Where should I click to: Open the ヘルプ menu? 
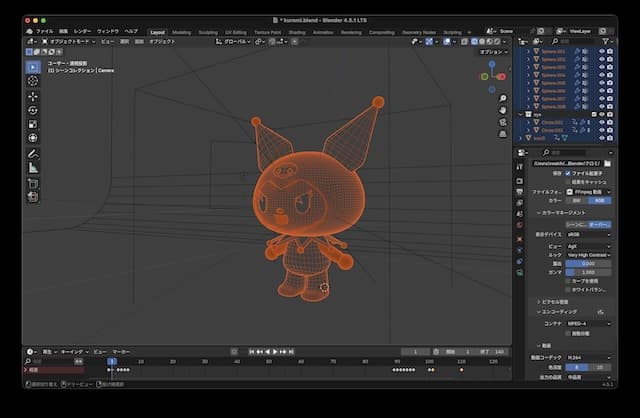click(131, 31)
